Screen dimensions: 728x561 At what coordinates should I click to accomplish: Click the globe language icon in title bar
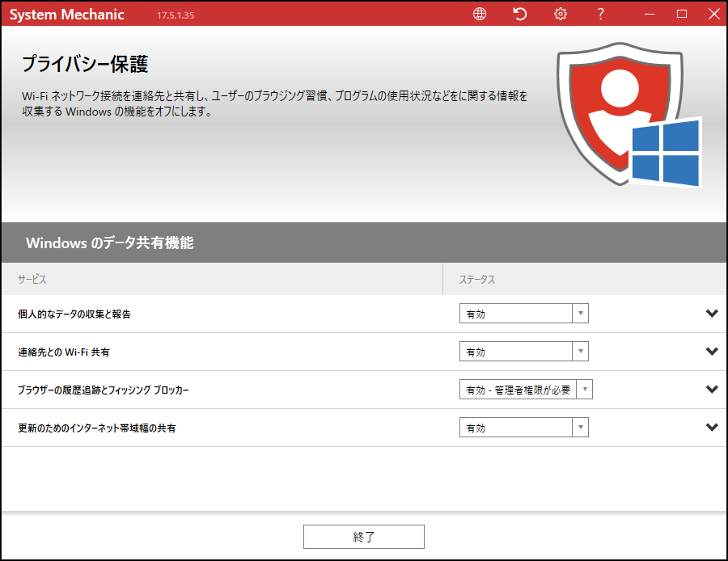(480, 14)
